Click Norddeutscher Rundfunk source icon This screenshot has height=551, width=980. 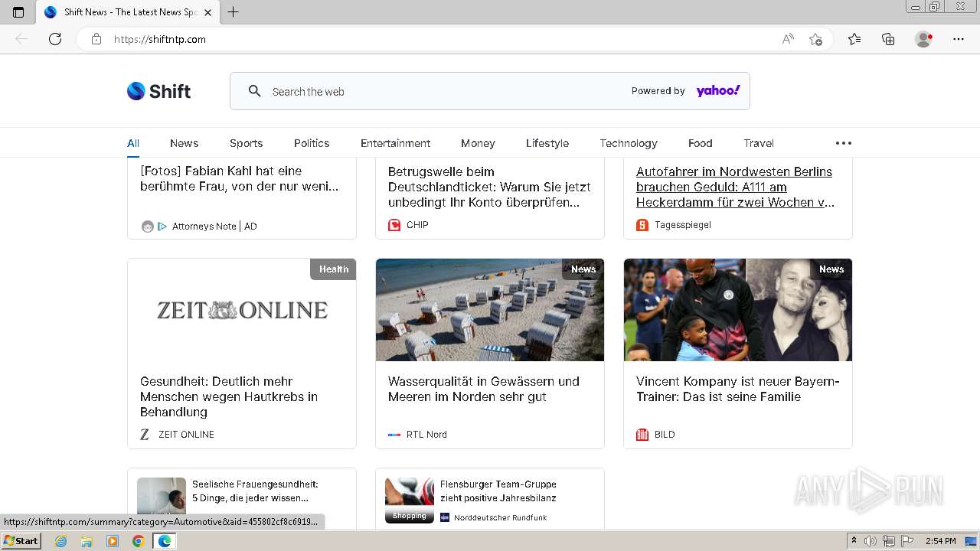[445, 518]
